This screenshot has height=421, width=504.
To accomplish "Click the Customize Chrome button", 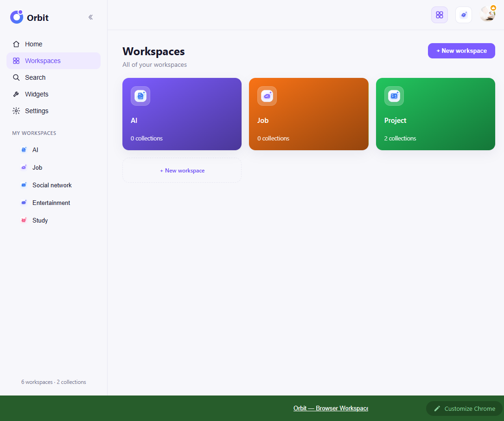I will click(x=464, y=408).
